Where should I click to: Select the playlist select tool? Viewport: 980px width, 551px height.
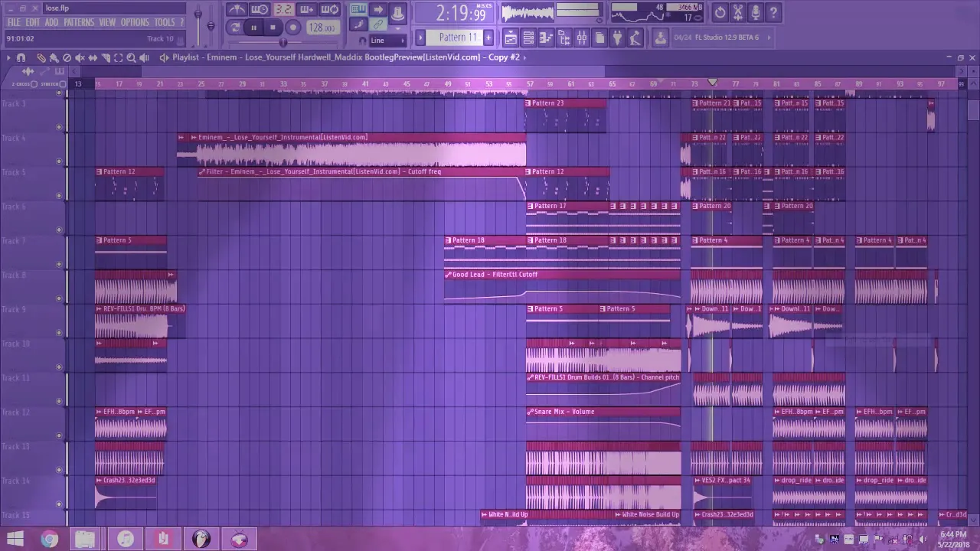119,57
